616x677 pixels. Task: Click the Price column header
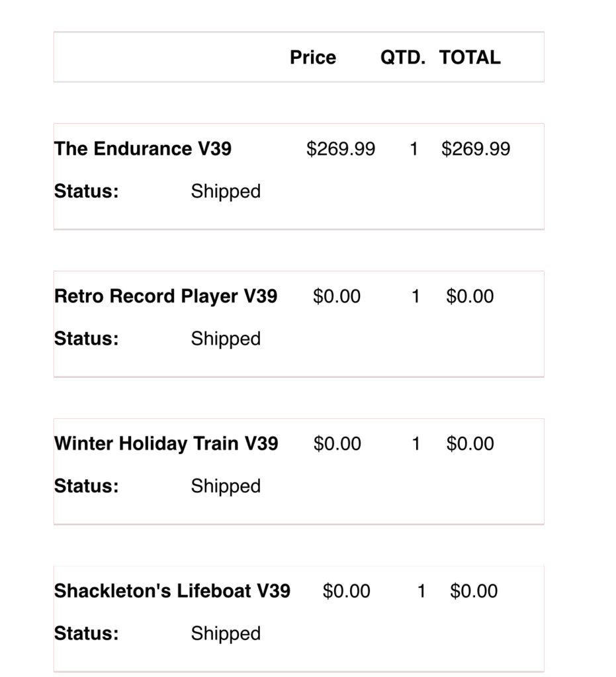(313, 58)
